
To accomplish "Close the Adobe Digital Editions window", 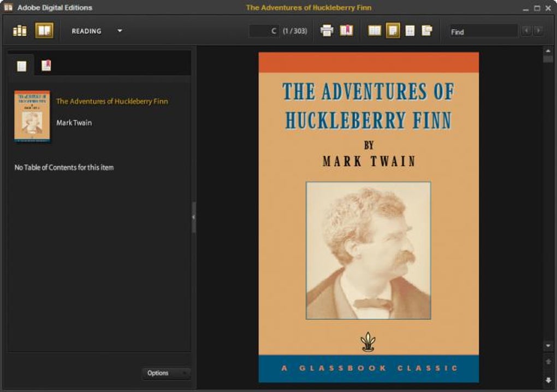I will [x=548, y=8].
